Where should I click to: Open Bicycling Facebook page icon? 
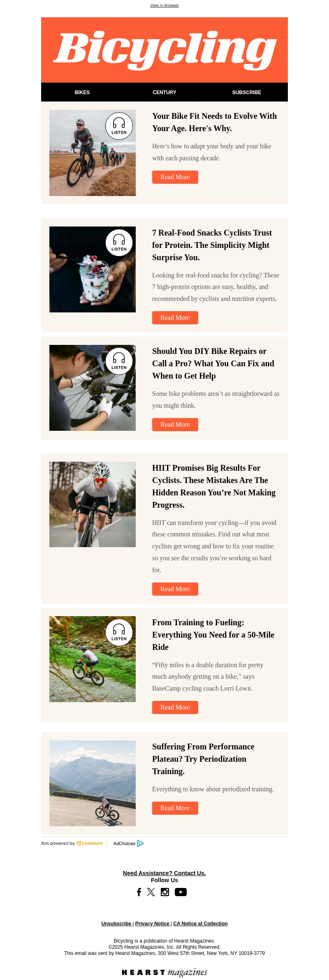[139, 892]
